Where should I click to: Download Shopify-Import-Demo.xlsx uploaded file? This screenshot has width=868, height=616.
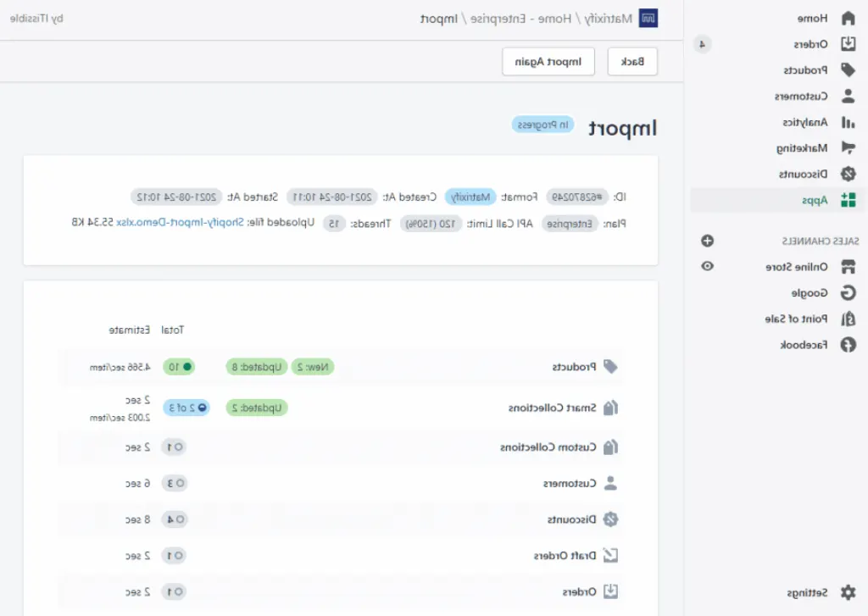[x=180, y=223]
